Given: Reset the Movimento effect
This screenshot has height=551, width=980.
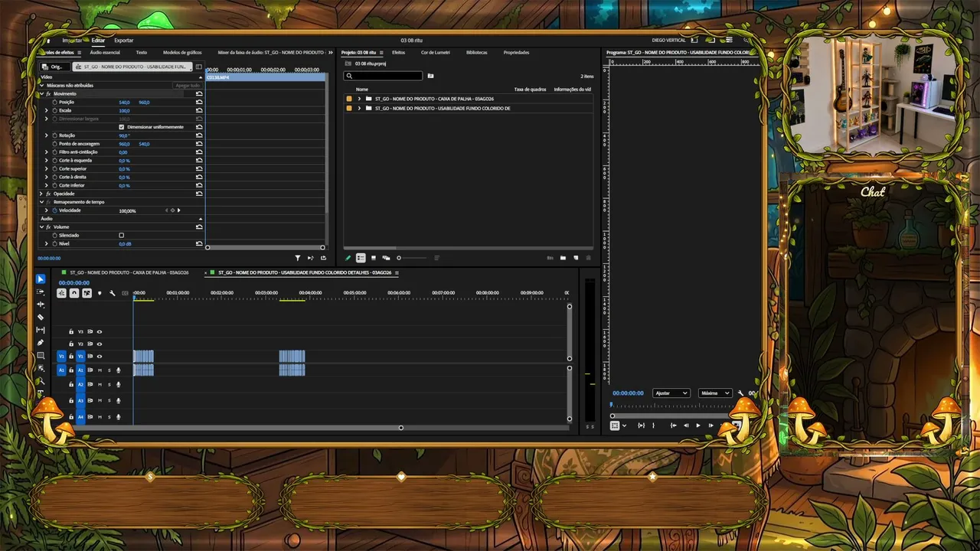Looking at the screenshot, I should click(x=199, y=93).
